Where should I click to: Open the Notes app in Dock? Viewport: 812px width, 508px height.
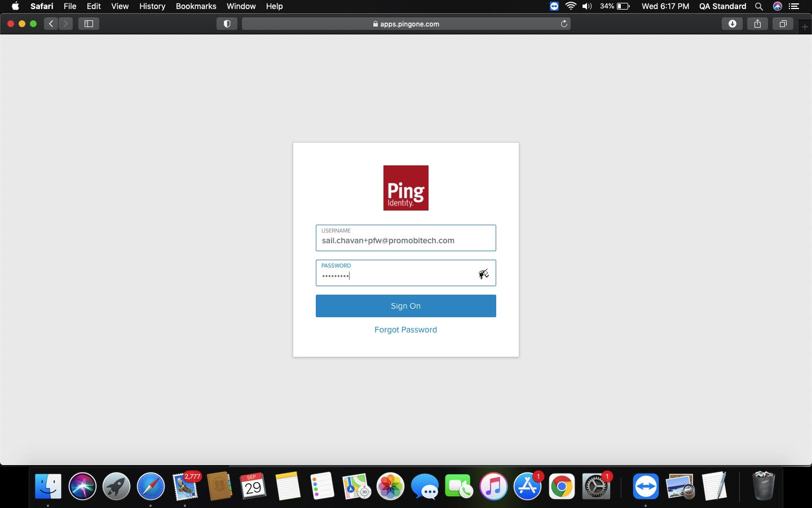pos(288,486)
